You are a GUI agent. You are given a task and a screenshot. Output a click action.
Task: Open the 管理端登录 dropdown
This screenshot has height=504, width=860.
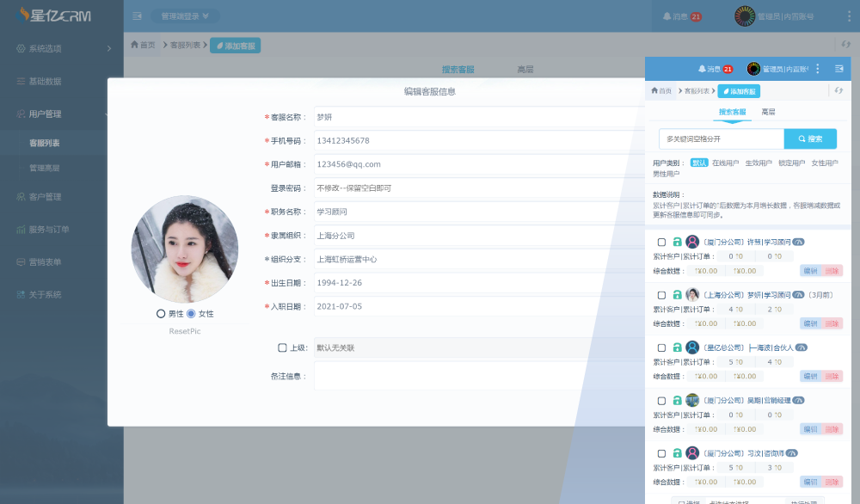pyautogui.click(x=187, y=15)
